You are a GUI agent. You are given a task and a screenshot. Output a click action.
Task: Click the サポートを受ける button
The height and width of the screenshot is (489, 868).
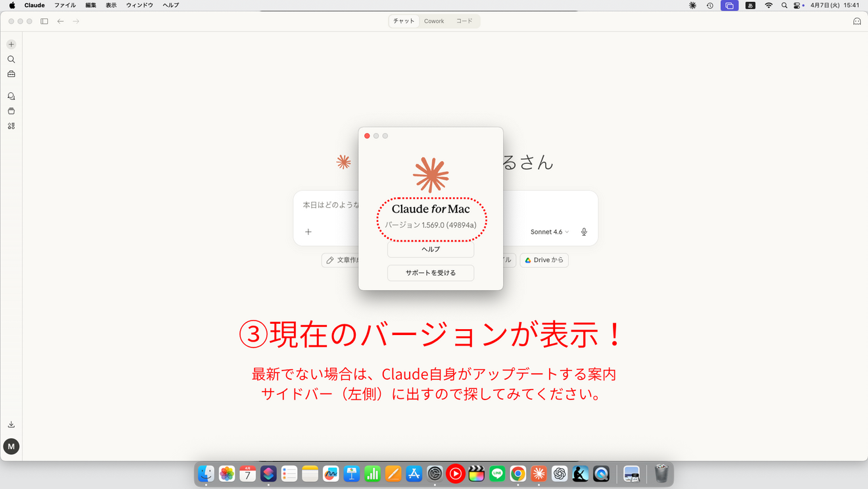click(431, 272)
